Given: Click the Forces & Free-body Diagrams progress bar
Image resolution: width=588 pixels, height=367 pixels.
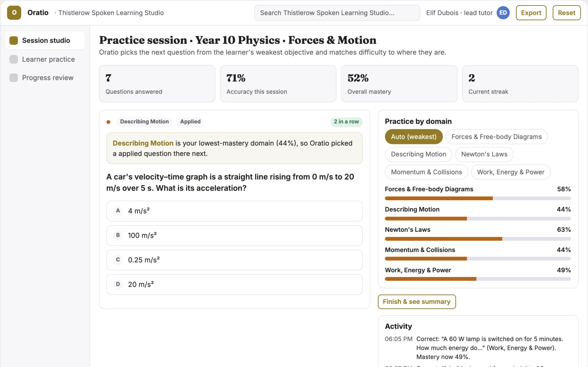Looking at the screenshot, I should 478,198.
